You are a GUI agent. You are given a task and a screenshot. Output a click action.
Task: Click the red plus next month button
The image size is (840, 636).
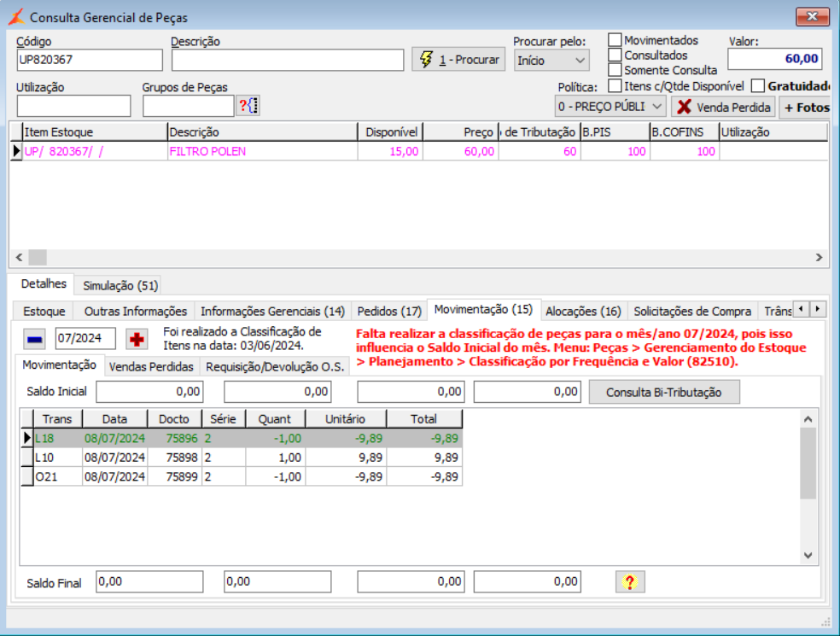[x=137, y=339]
